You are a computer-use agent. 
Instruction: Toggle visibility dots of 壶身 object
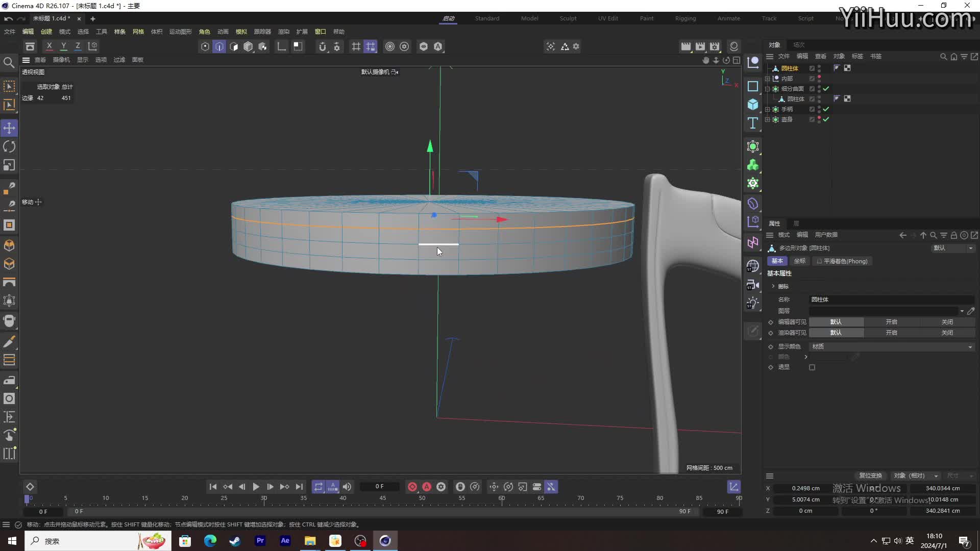[819, 119]
